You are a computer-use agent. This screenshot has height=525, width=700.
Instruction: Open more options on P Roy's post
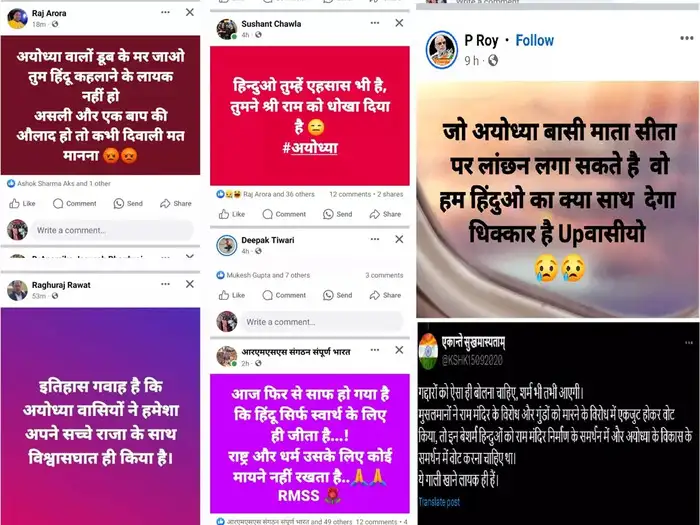tap(686, 38)
